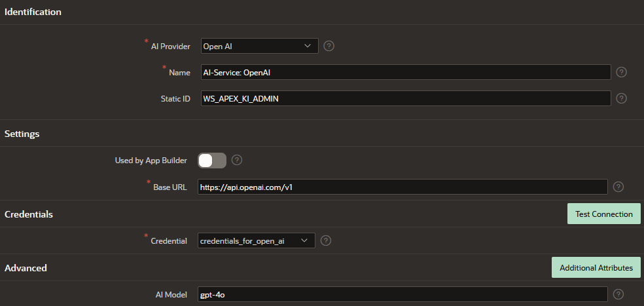644x306 pixels.
Task: Click the Advanced section heading
Action: coord(26,268)
